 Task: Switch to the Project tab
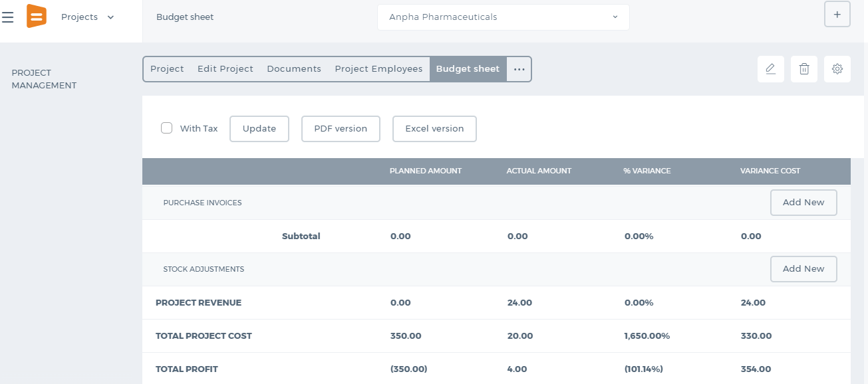coord(167,69)
